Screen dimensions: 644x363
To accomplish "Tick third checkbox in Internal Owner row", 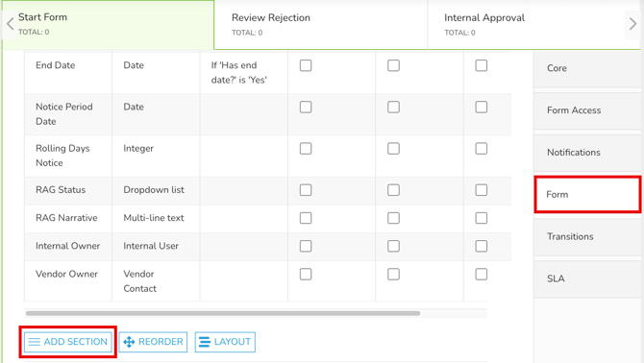I will [482, 246].
